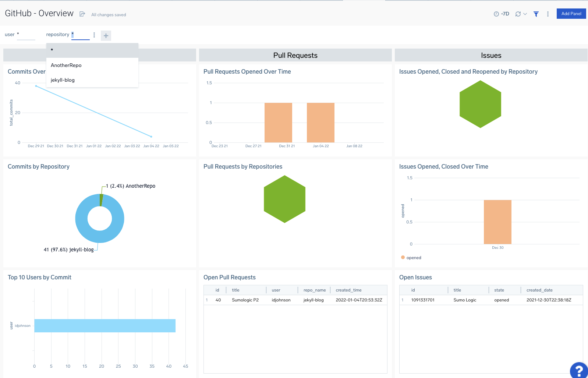The image size is (588, 378).
Task: Click the Sumologic P2 pull request cell
Action: point(245,300)
